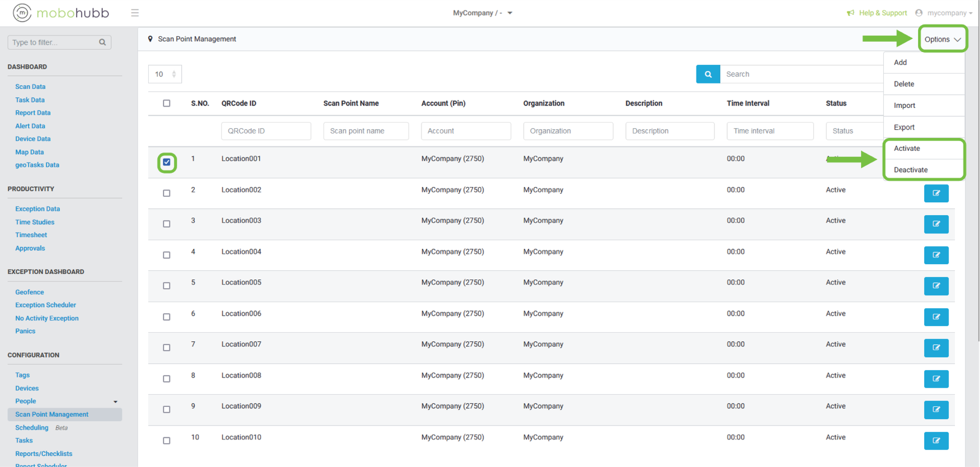Open edit for Location010 row

936,441
